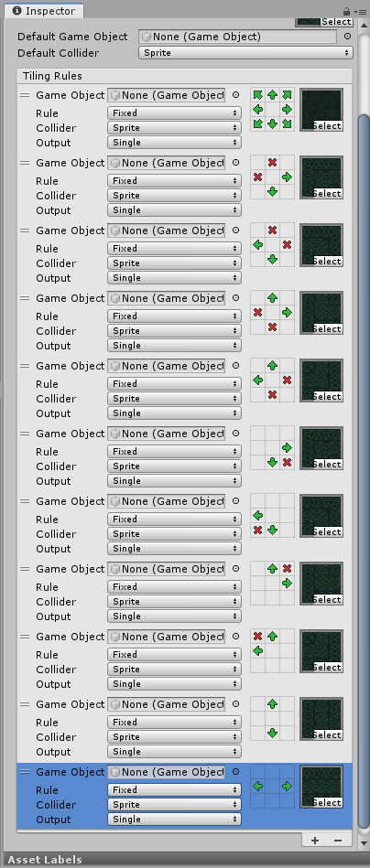The width and height of the screenshot is (370, 868).
Task: Open the Rule dropdown in the fifth tiling rule
Action: tap(175, 383)
